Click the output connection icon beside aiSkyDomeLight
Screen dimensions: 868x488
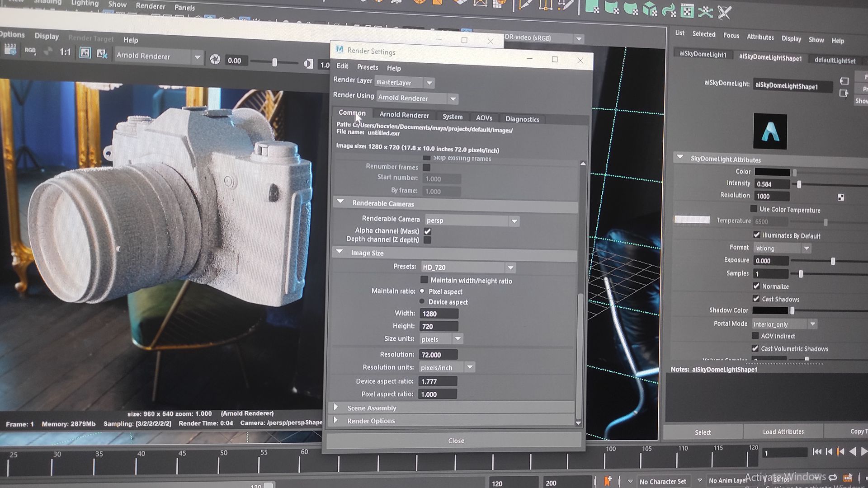[844, 93]
